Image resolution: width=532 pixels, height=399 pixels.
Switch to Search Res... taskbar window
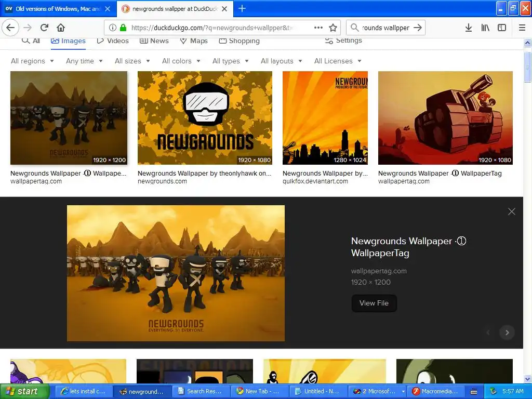(x=200, y=392)
